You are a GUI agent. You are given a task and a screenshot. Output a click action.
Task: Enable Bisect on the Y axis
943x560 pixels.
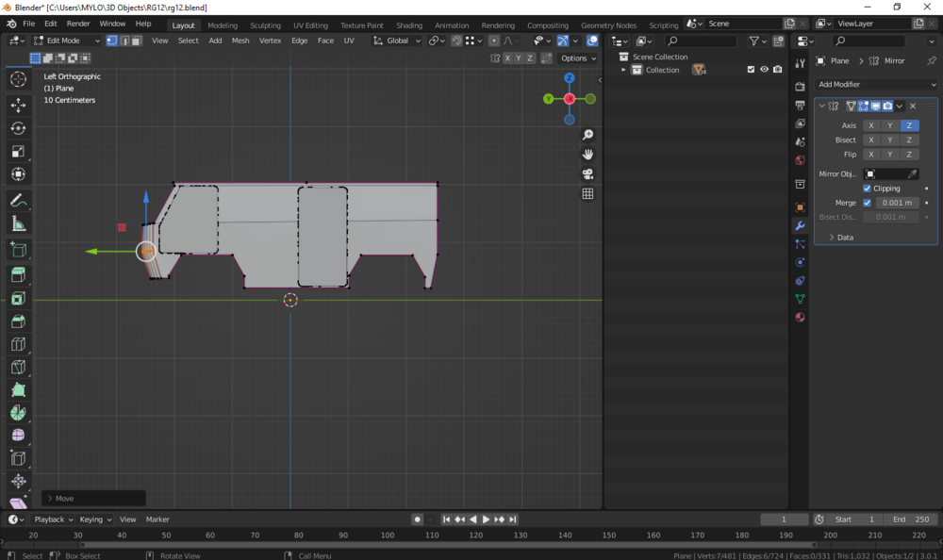pos(890,140)
